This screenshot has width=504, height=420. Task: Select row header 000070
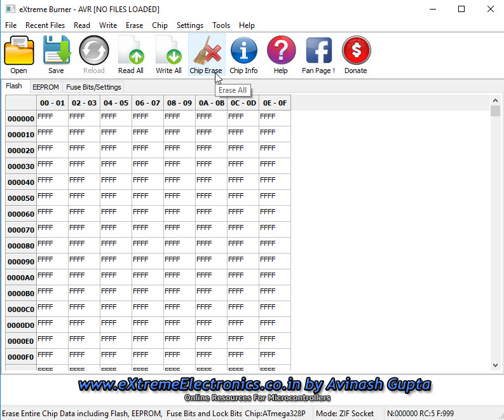(x=21, y=230)
